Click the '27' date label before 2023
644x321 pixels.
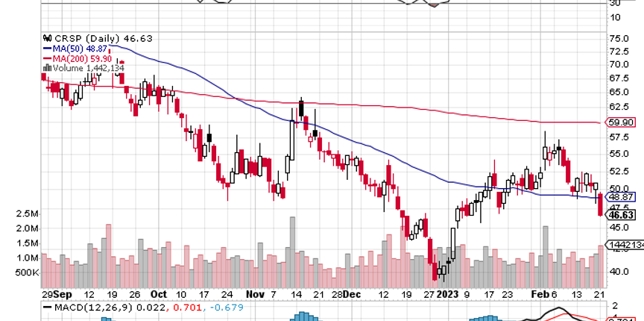click(x=429, y=295)
